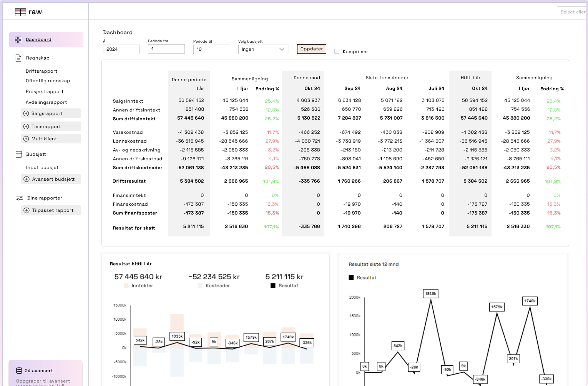The width and height of the screenshot is (588, 386).
Task: Click the Timerapport button
Action: pyautogui.click(x=51, y=126)
